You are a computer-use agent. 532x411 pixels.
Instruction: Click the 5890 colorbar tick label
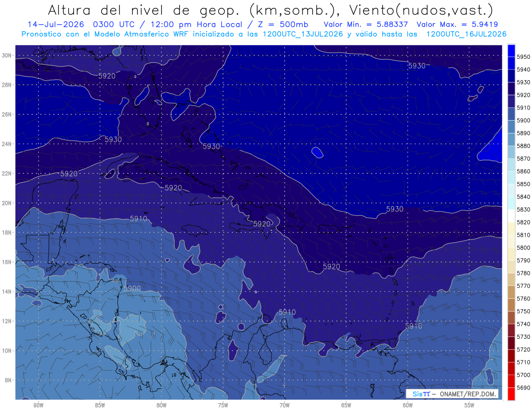pos(524,133)
